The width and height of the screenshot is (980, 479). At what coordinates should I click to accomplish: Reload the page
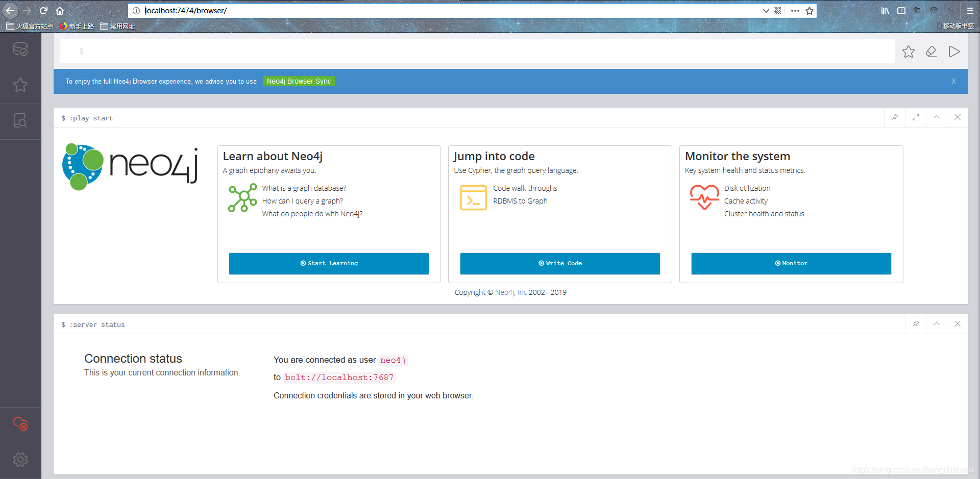click(x=44, y=10)
